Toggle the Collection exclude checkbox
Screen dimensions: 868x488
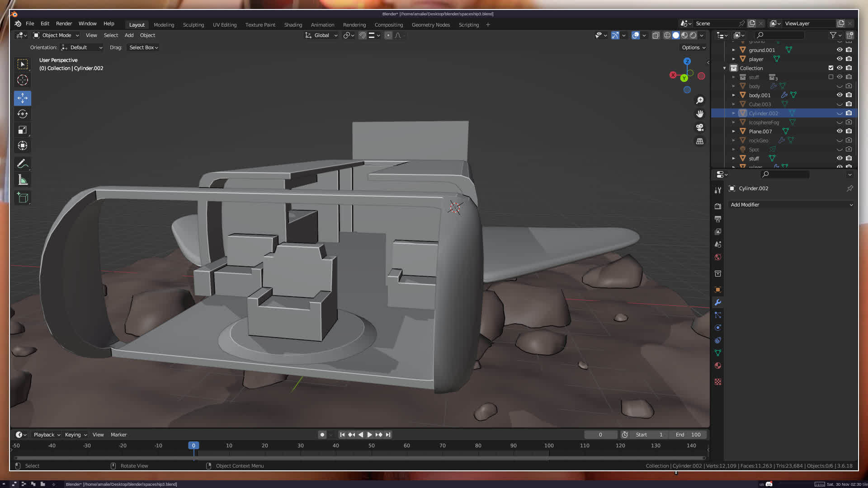tap(831, 68)
